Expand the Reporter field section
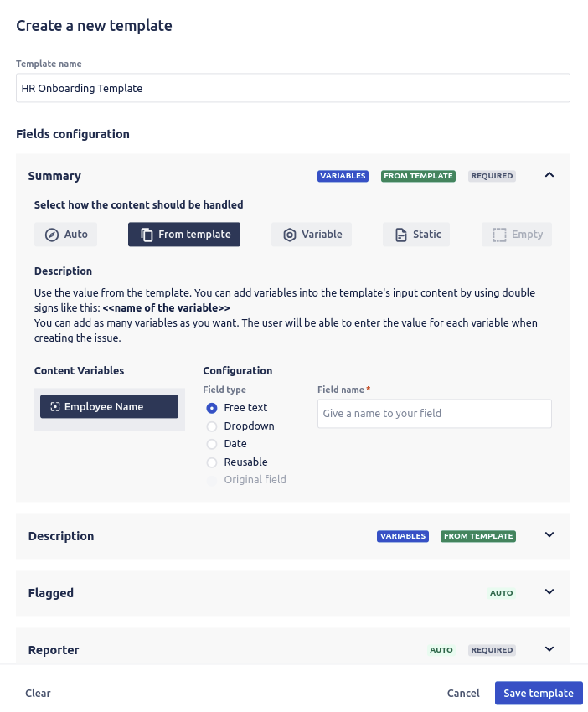Screen dimensions: 588x712 pos(549,649)
